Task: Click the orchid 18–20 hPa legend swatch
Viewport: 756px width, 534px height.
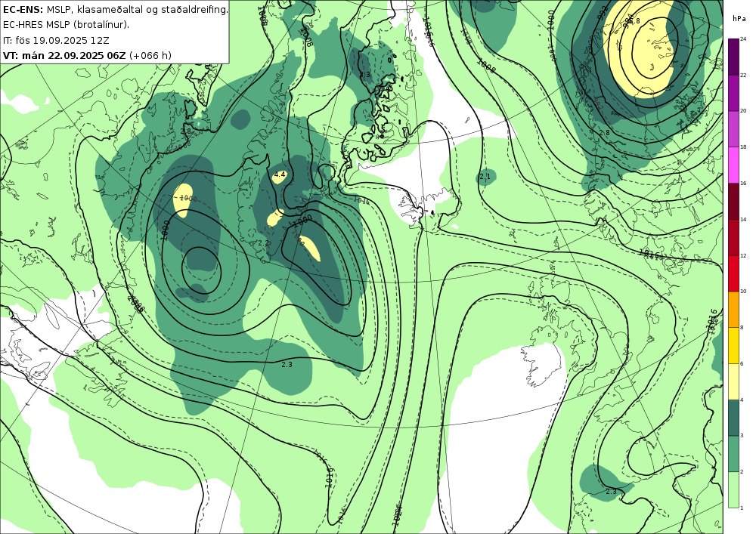Action: click(x=734, y=129)
